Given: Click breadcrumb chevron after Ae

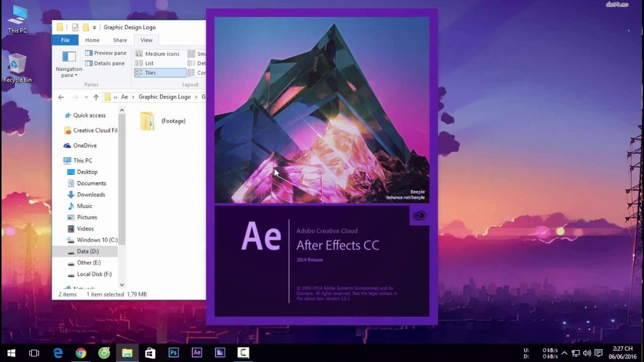Looking at the screenshot, I should click(133, 97).
